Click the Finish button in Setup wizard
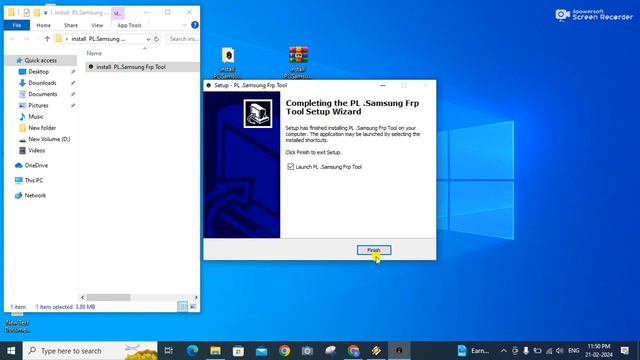Viewport: 640px width, 360px height. (374, 250)
